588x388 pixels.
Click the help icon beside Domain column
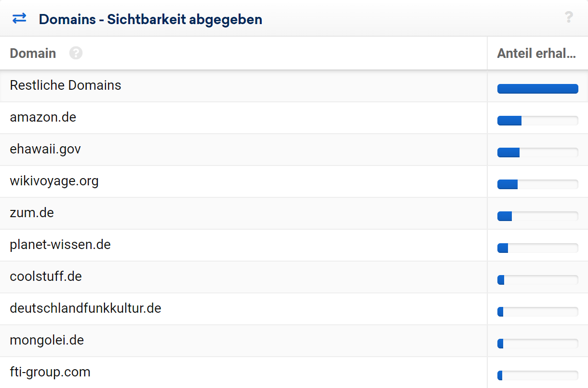pos(76,53)
